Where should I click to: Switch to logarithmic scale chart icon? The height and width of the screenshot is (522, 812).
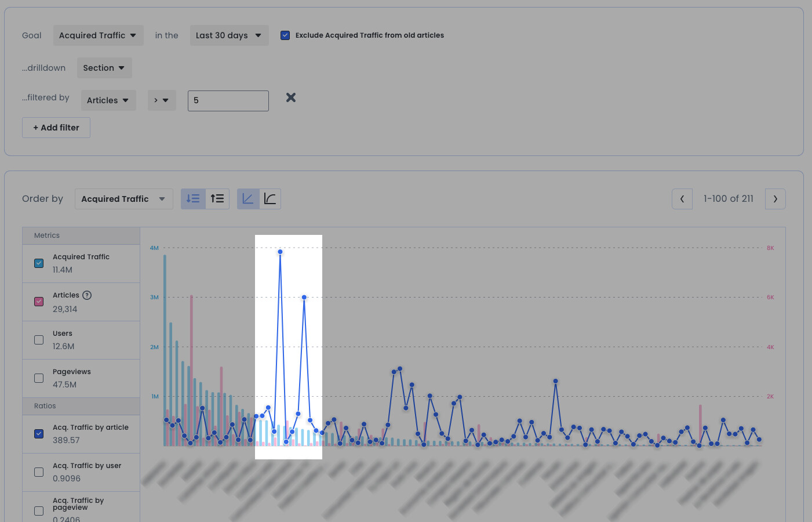pos(270,199)
